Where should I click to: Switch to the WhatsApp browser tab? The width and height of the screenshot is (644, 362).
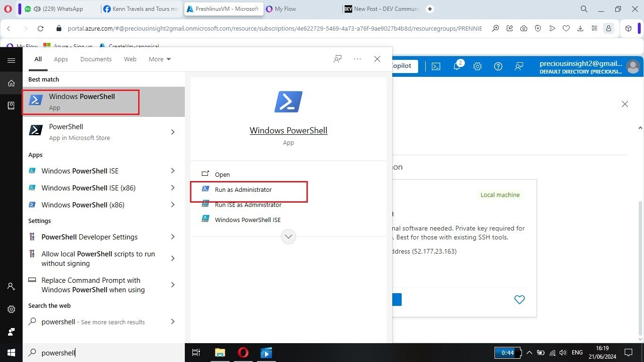click(x=59, y=9)
